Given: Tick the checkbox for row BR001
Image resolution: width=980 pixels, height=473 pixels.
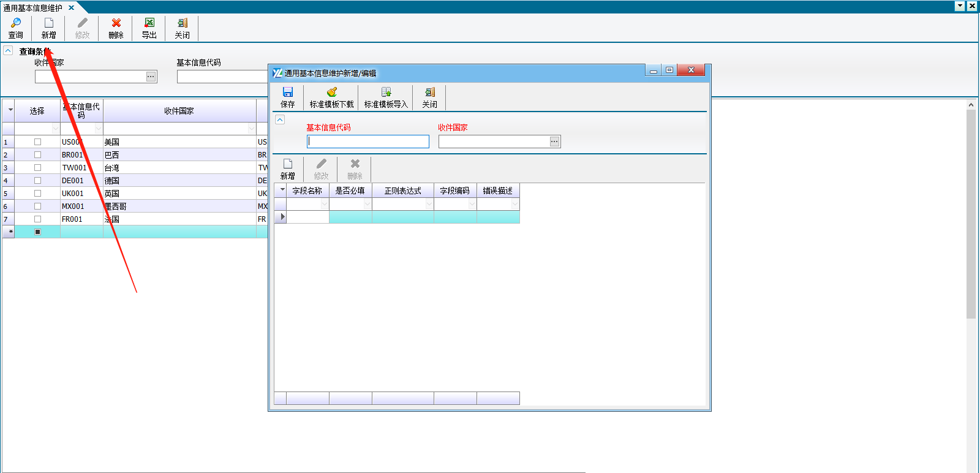Looking at the screenshot, I should click(x=37, y=154).
